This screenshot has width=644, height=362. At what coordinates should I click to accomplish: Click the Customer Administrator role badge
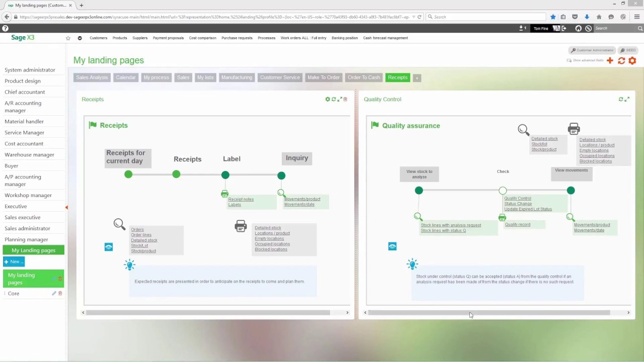click(x=592, y=50)
